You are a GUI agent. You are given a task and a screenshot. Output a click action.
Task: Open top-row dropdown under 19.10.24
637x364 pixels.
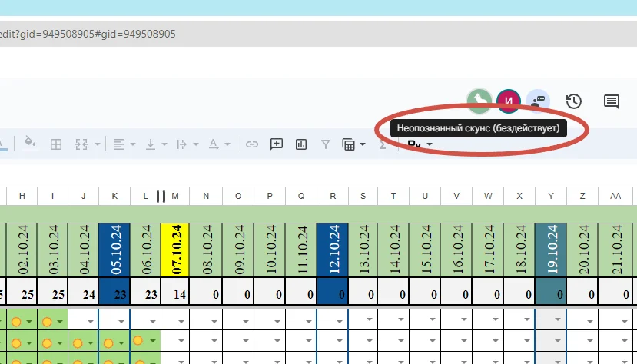[558, 319]
